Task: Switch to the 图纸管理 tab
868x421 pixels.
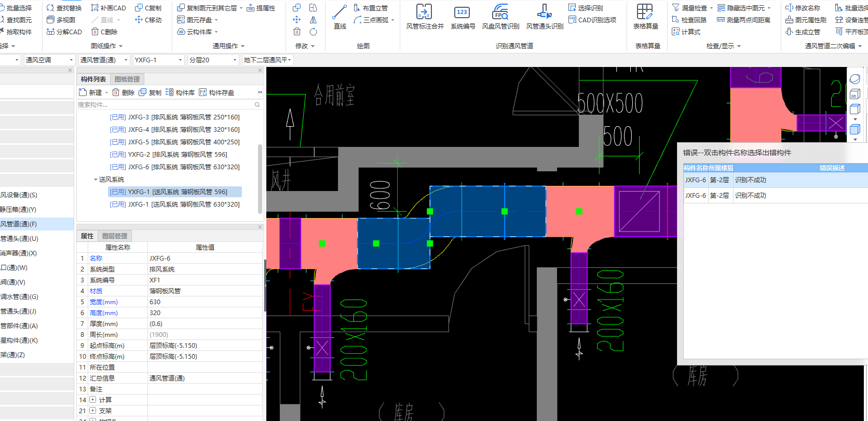Action: (127, 79)
